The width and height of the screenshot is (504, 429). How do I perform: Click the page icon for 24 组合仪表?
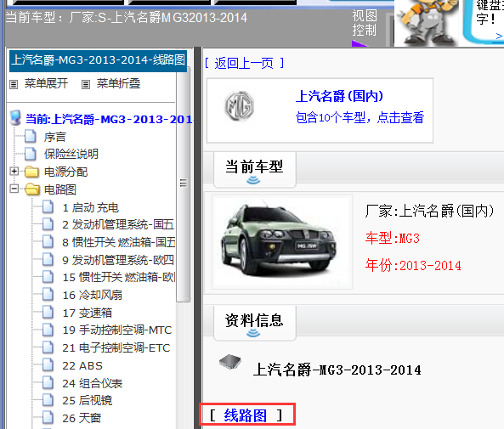pyautogui.click(x=48, y=382)
